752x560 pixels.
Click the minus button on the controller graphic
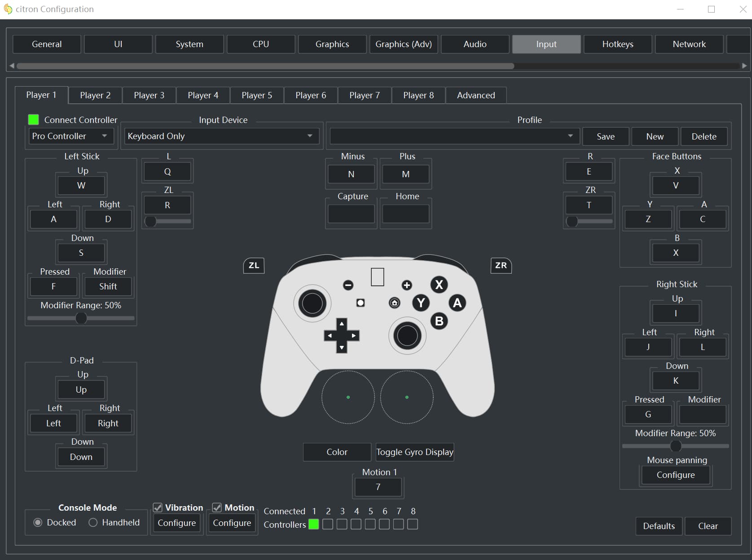coord(348,285)
